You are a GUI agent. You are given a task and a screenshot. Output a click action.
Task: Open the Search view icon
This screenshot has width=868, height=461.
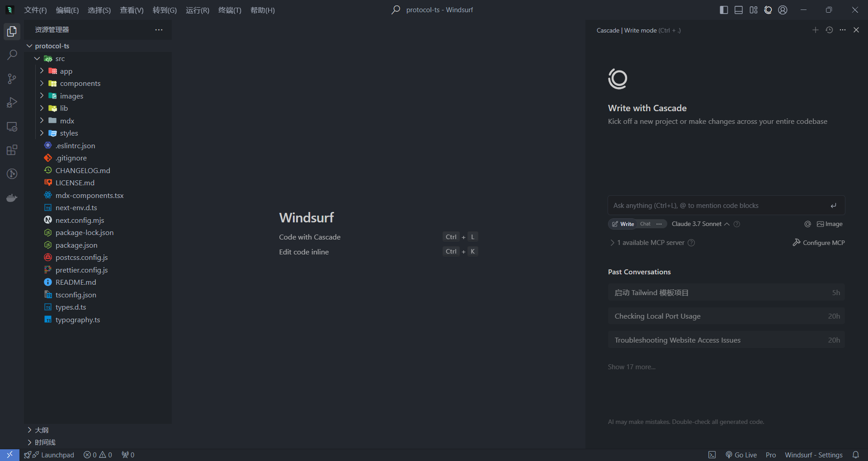12,55
